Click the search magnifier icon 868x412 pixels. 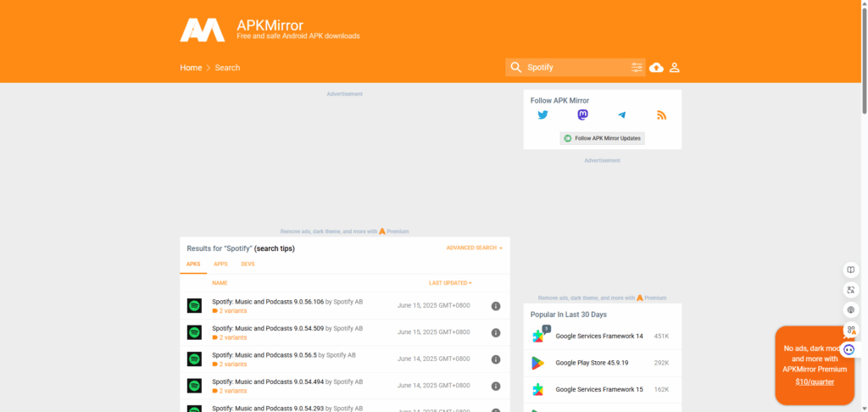pyautogui.click(x=516, y=68)
